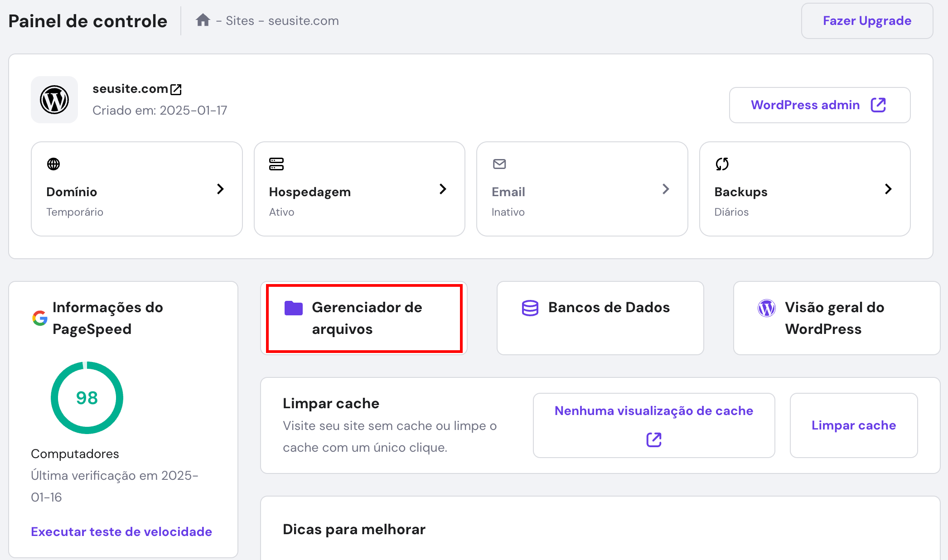This screenshot has height=560, width=948.
Task: Click the home icon in the breadcrumb
Action: pyautogui.click(x=202, y=20)
